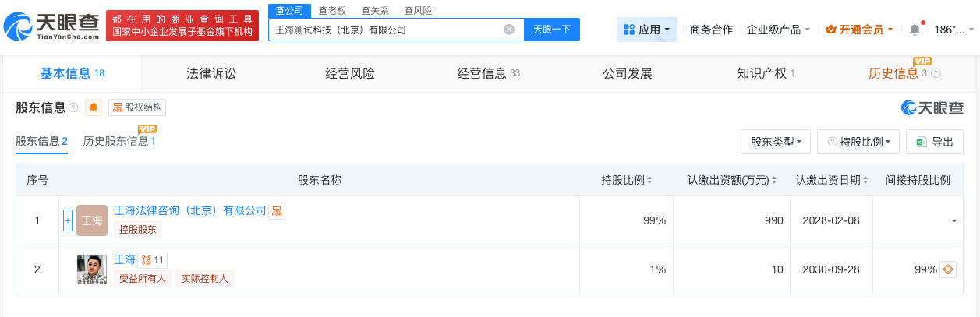980x317 pixels.
Task: Switch to 查公司 search tab
Action: click(290, 10)
